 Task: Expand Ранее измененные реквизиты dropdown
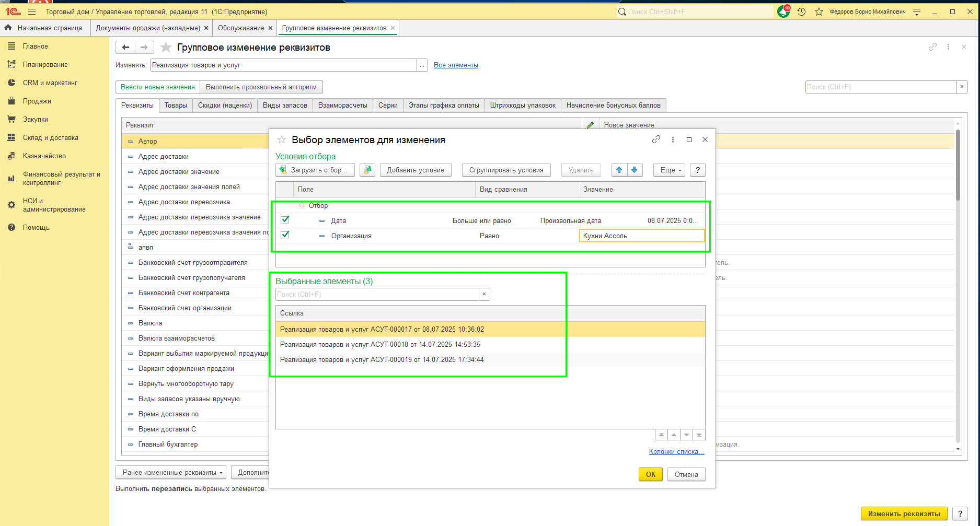(171, 472)
